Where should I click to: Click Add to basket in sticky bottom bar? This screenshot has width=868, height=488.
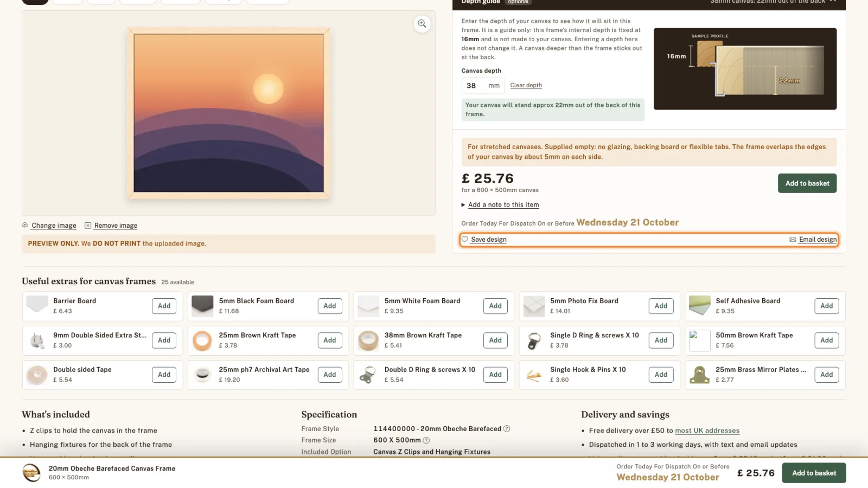coord(814,473)
